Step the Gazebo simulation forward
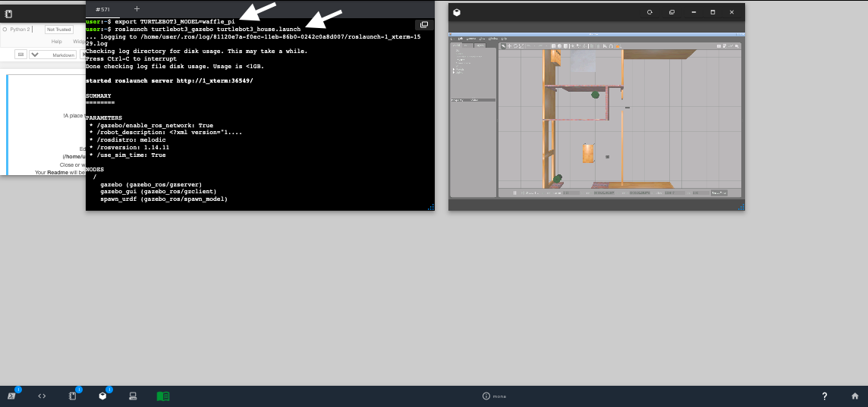 pyautogui.click(x=523, y=193)
